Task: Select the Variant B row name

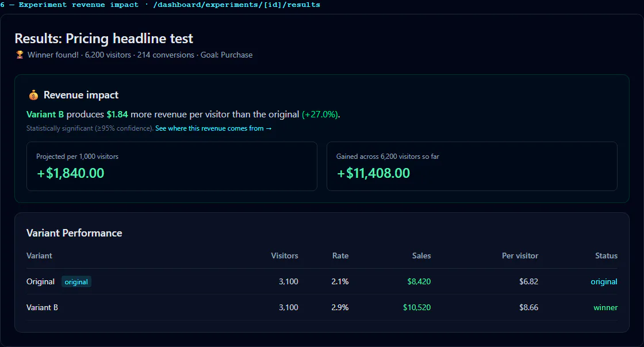Action: click(x=42, y=307)
